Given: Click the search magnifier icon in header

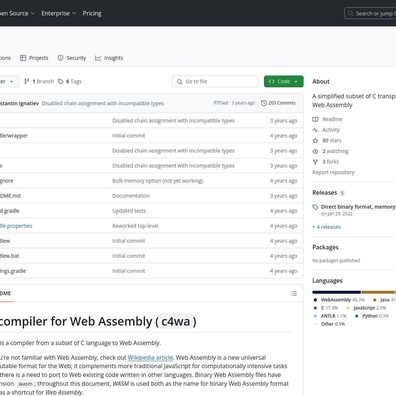Looking at the screenshot, I should pos(350,13).
